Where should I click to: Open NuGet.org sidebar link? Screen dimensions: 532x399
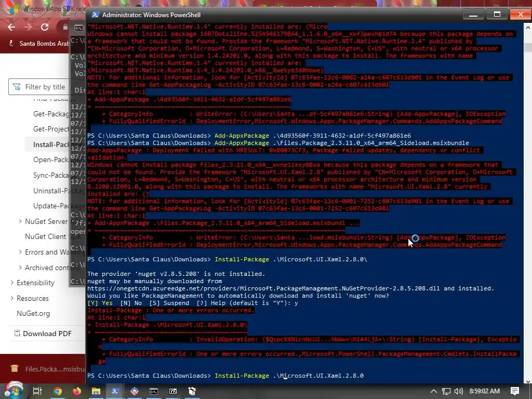33,313
